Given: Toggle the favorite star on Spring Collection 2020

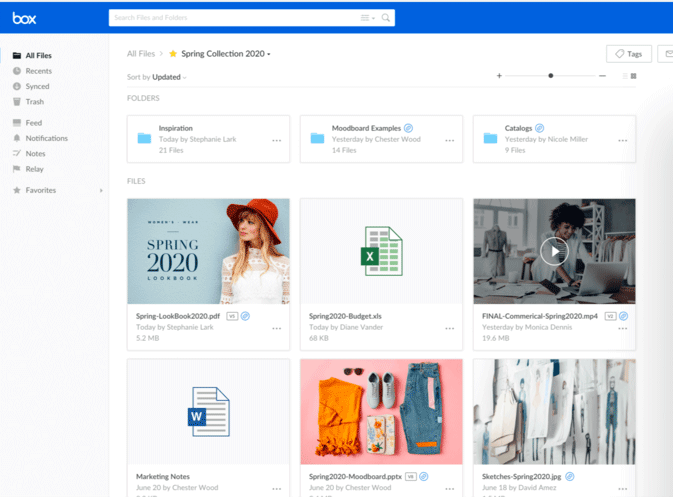Looking at the screenshot, I should pyautogui.click(x=173, y=54).
